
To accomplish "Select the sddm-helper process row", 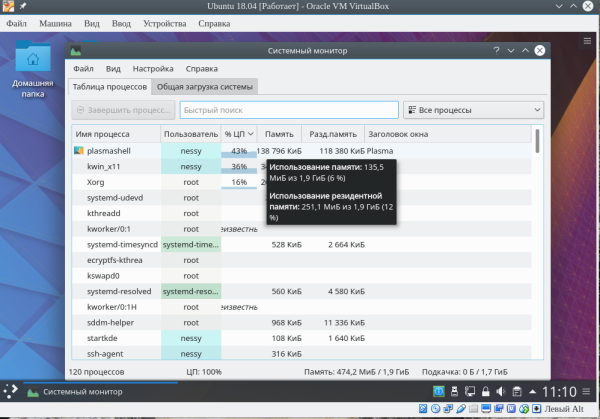I will click(302, 323).
